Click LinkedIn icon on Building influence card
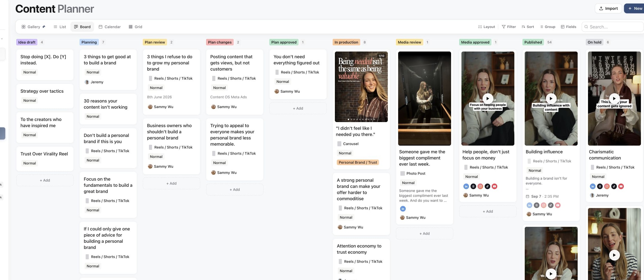The height and width of the screenshot is (280, 644). 529,205
